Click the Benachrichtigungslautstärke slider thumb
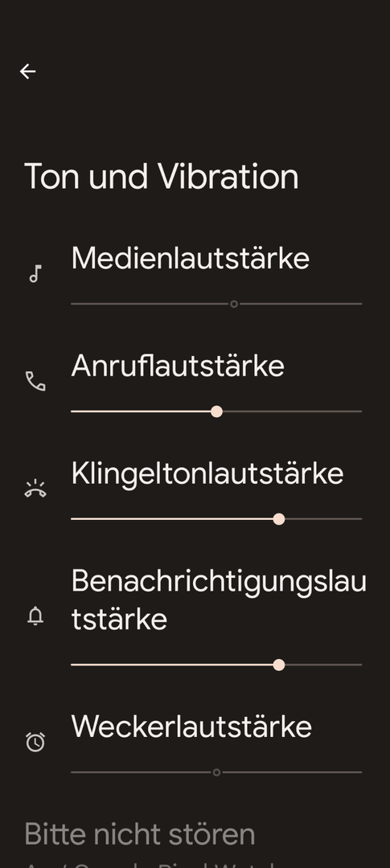 tap(279, 665)
